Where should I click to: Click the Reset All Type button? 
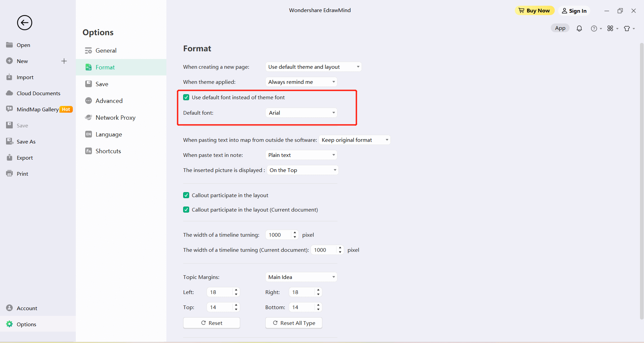click(294, 323)
